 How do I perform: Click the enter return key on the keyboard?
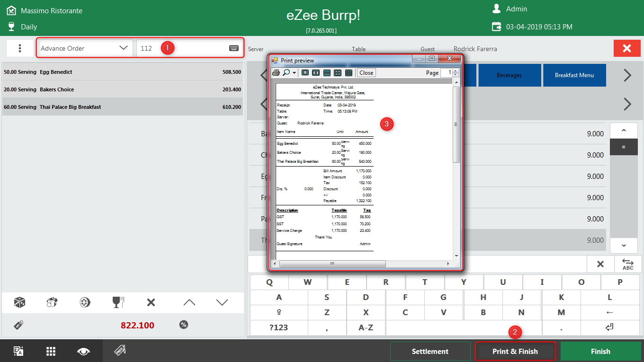click(610, 327)
